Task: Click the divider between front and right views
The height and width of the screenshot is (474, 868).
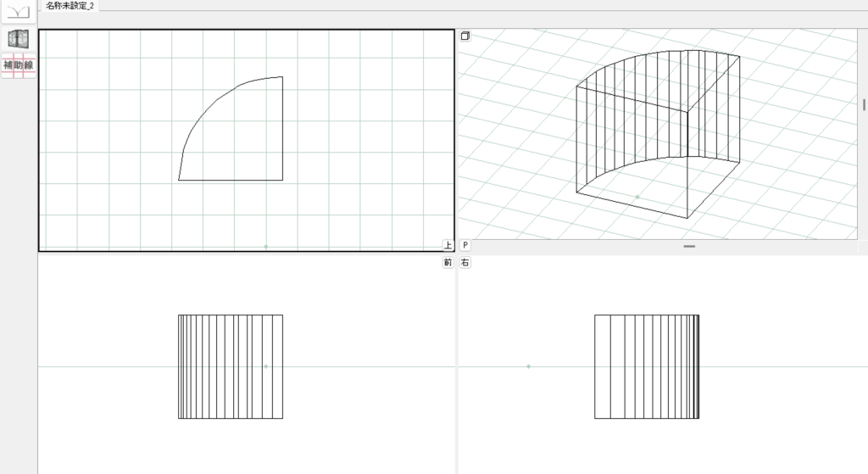Action: coord(456,365)
